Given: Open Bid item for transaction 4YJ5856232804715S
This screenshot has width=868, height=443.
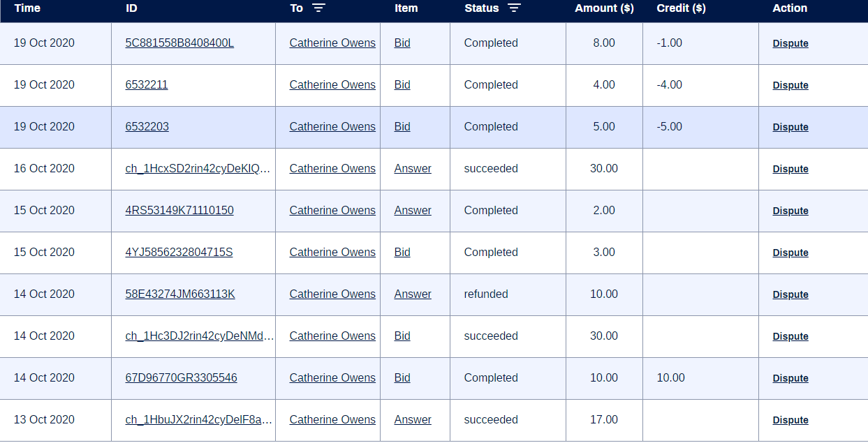Looking at the screenshot, I should pos(402,253).
